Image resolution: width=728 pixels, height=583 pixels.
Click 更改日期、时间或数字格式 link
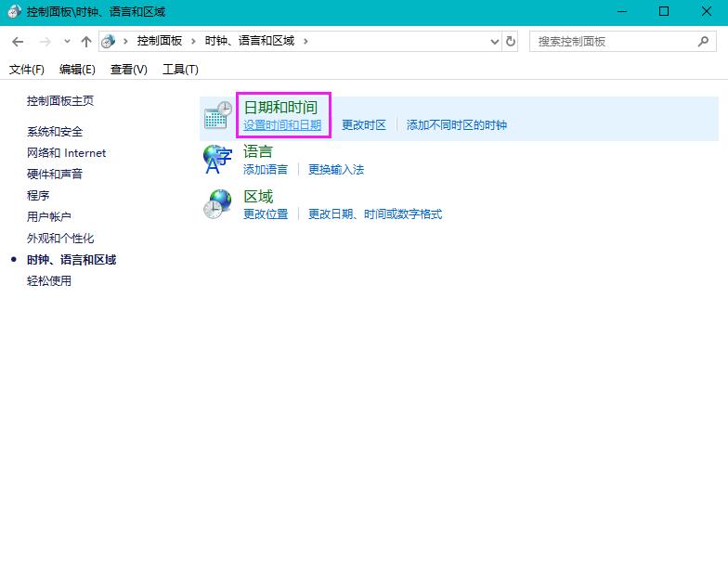375,214
